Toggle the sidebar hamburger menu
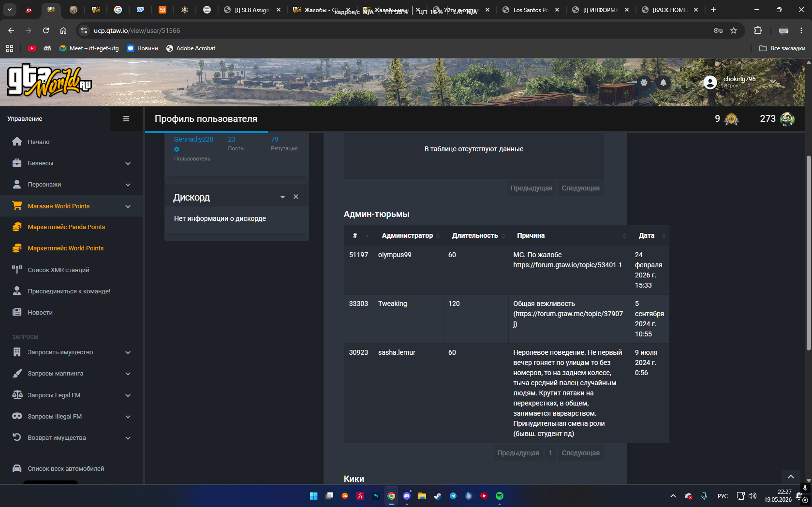 (x=126, y=119)
